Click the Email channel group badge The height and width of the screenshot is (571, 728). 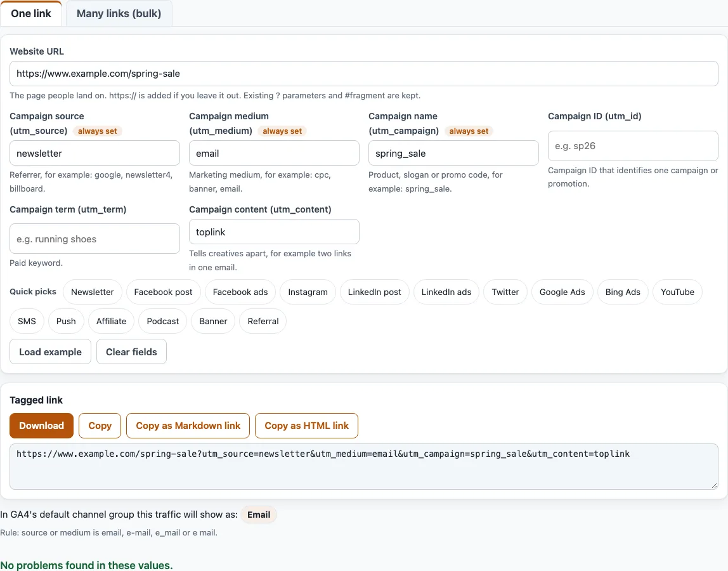tap(259, 515)
